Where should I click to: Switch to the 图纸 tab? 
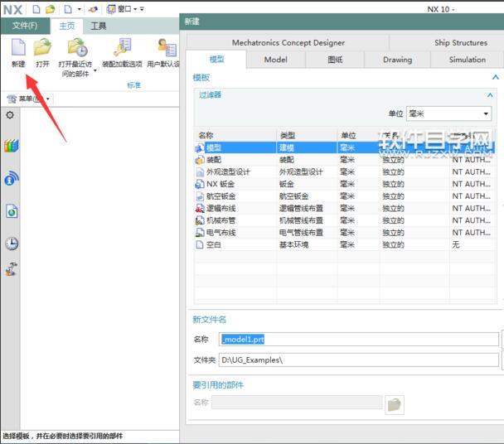click(x=335, y=60)
